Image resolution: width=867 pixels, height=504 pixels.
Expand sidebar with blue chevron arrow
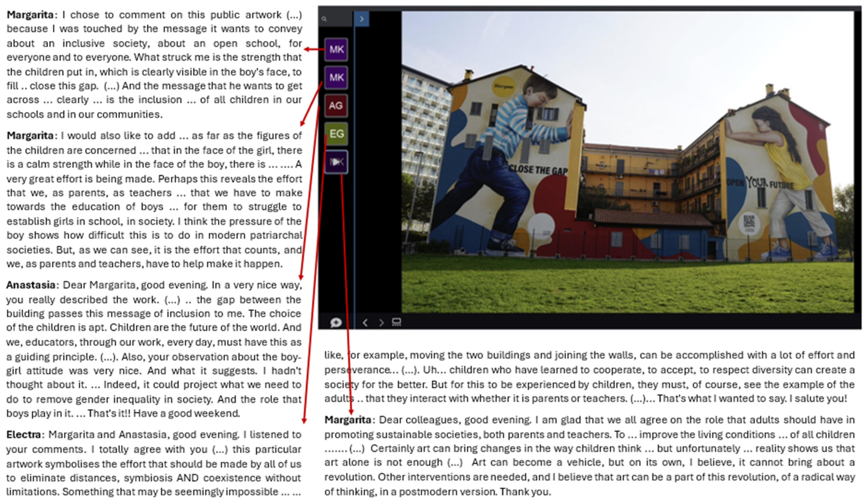(x=362, y=19)
